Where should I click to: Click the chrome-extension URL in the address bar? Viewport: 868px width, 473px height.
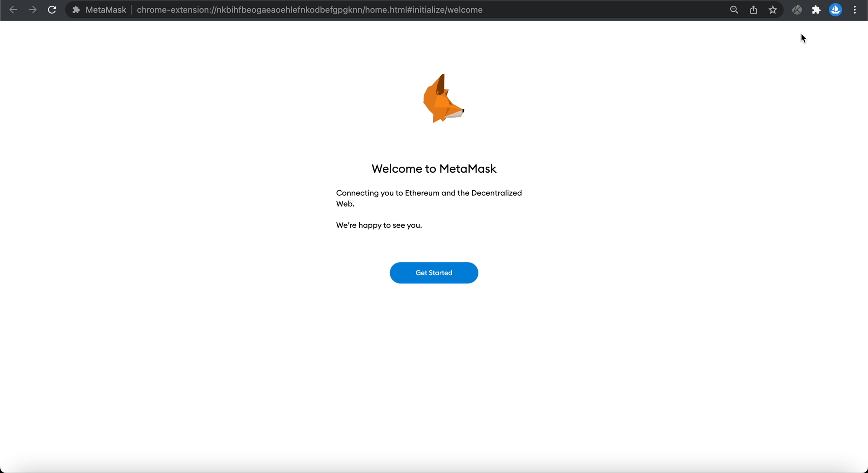coord(309,10)
